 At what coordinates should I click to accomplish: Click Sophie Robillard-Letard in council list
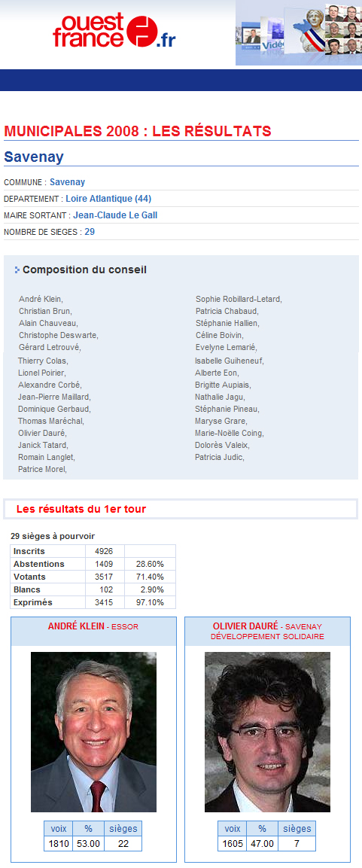pyautogui.click(x=239, y=300)
